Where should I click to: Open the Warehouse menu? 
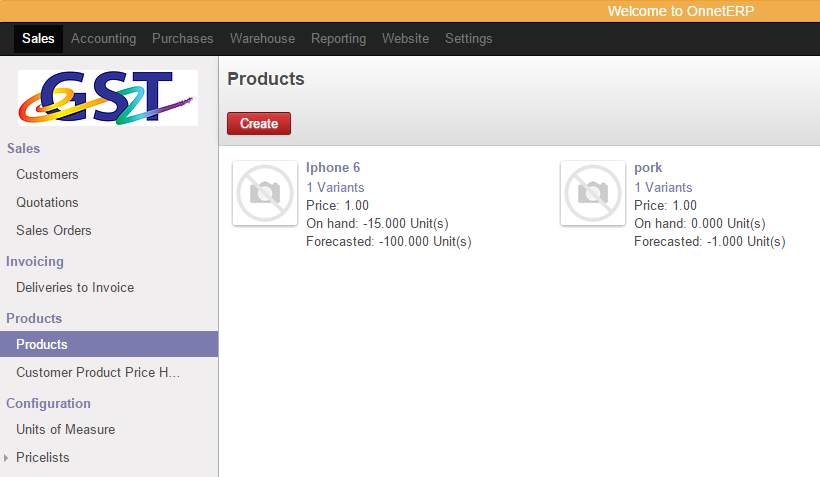click(x=263, y=39)
